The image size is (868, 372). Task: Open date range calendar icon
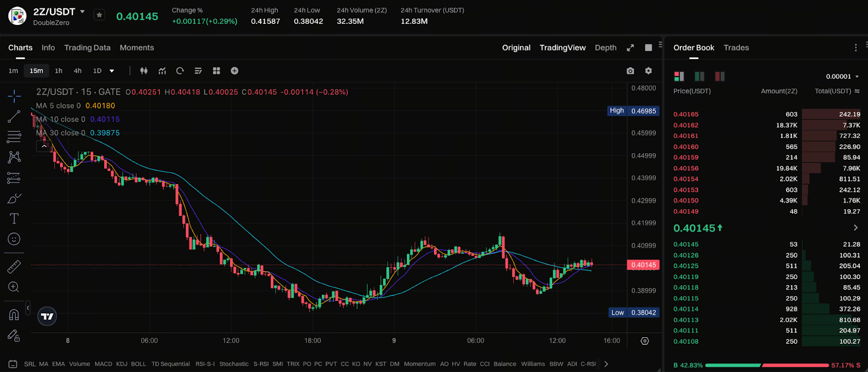coord(13,364)
